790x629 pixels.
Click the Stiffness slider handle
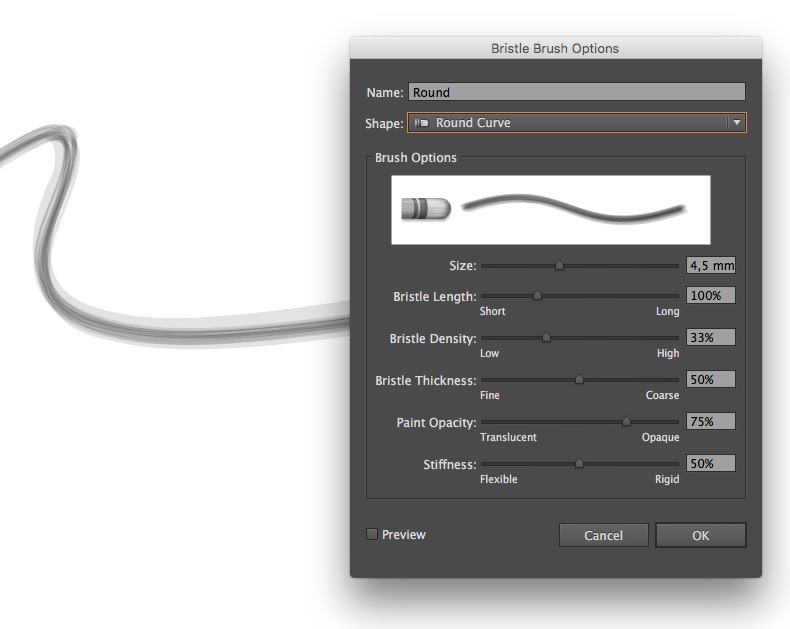tap(579, 463)
